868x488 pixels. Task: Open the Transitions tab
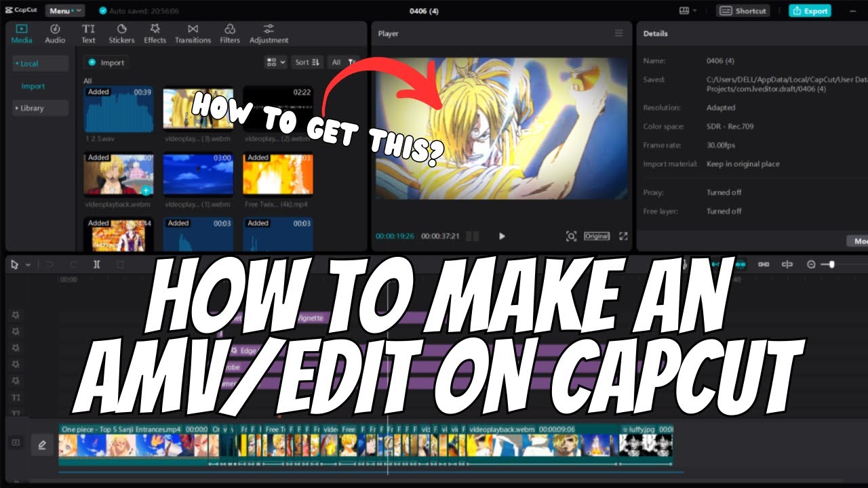pos(193,34)
